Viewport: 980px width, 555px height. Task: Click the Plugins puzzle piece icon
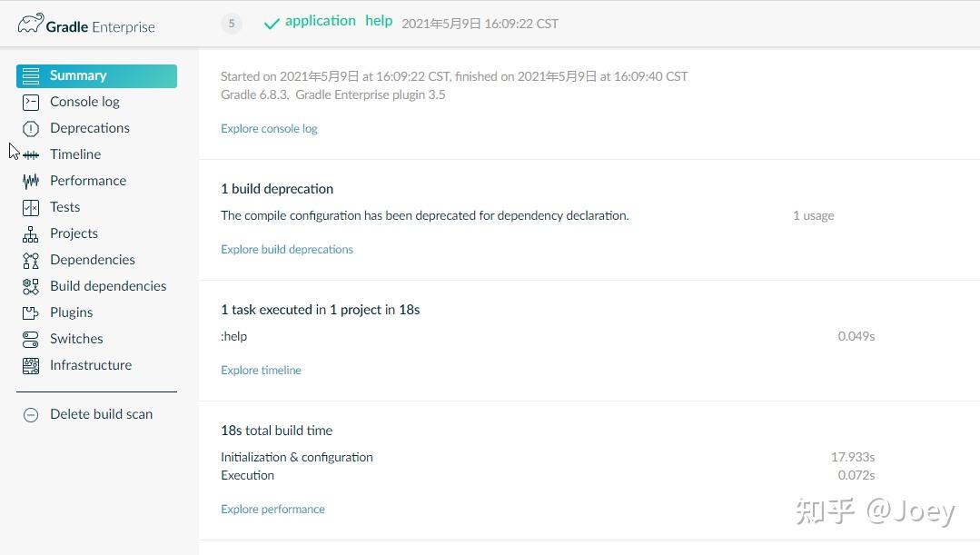tap(31, 312)
